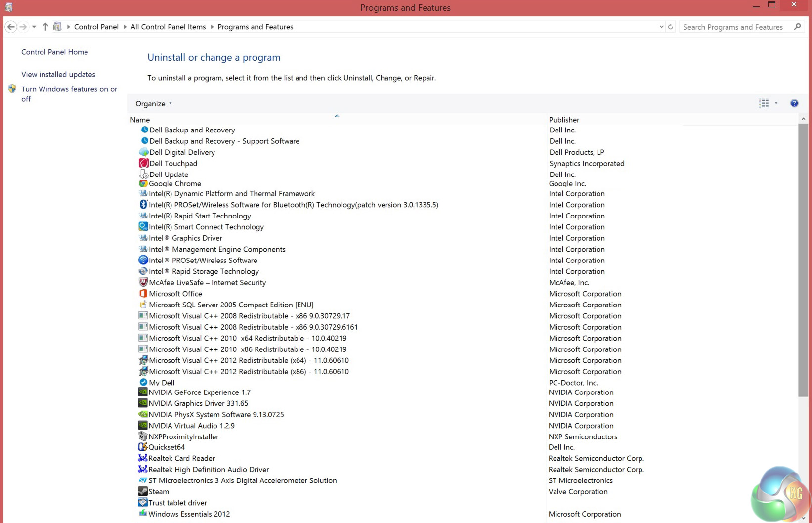Screen dimensions: 812x523
Task: Click the NVIDIA PhysX System Software icon
Action: click(143, 414)
